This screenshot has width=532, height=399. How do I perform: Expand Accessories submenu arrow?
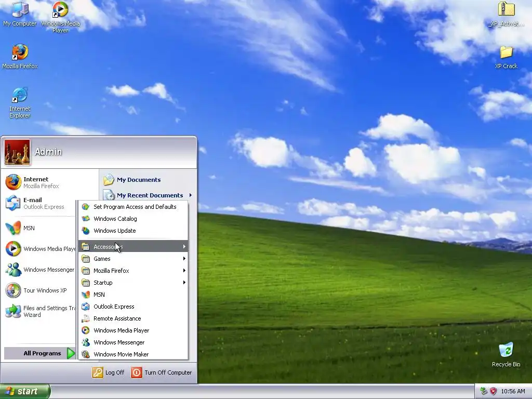(184, 246)
